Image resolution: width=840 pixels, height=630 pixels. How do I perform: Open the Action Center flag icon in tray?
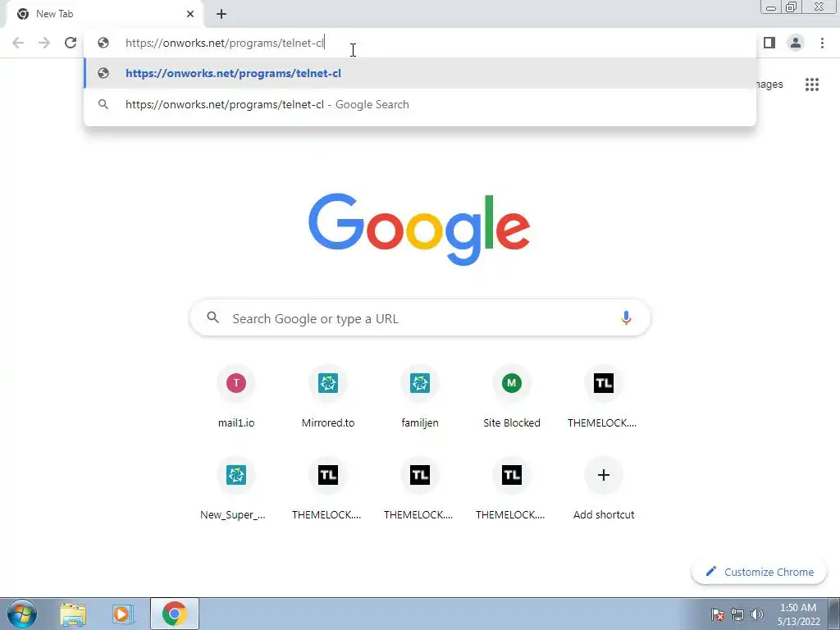point(718,614)
